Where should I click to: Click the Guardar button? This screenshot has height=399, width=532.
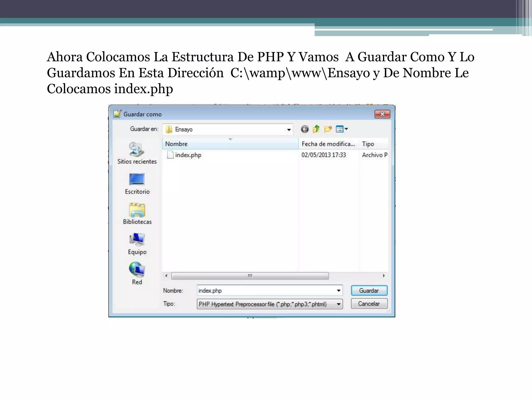click(x=369, y=290)
